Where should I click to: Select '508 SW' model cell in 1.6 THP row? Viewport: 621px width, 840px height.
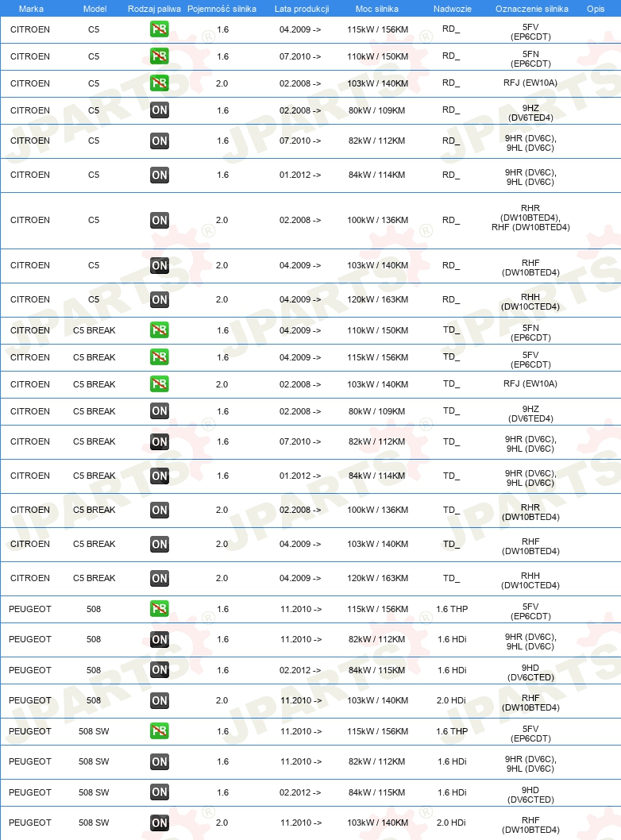[x=94, y=731]
